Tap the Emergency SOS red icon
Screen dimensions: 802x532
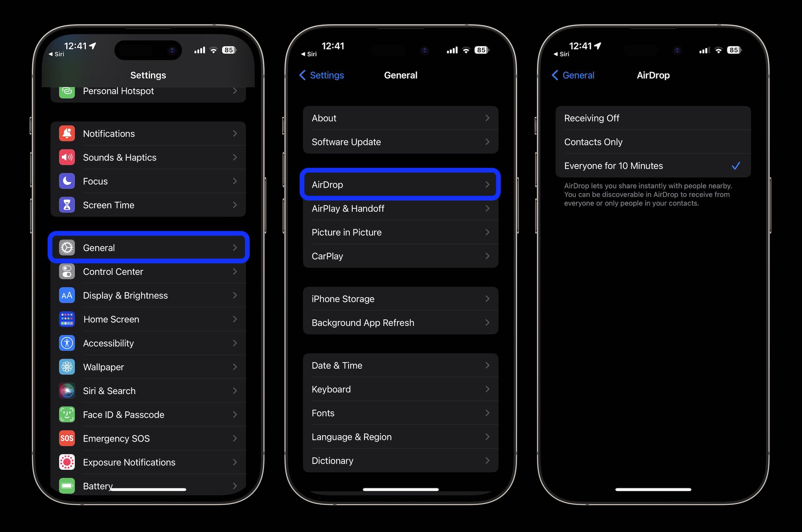point(67,438)
